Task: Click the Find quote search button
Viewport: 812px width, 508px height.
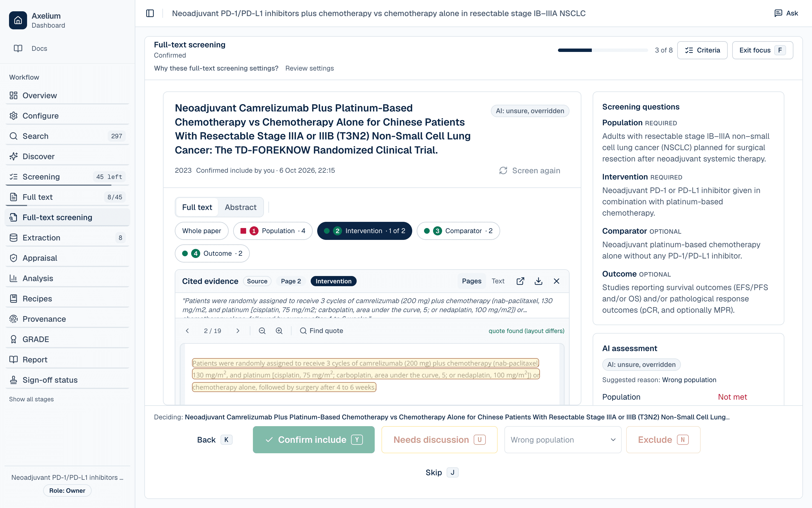Action: point(321,331)
